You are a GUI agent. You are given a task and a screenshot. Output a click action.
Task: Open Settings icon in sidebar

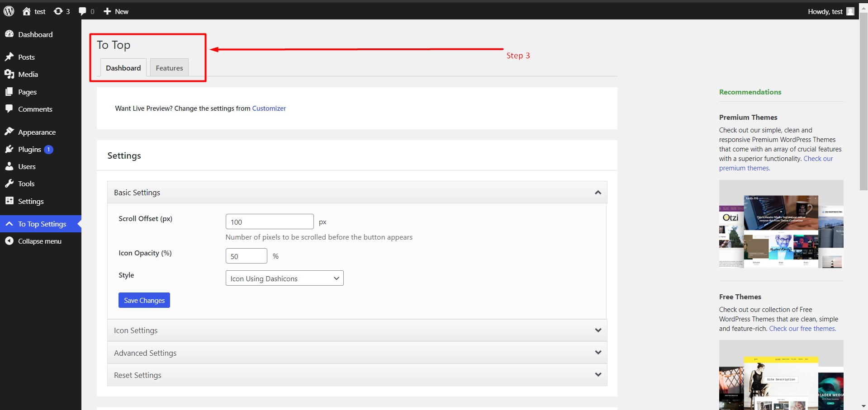(x=9, y=201)
